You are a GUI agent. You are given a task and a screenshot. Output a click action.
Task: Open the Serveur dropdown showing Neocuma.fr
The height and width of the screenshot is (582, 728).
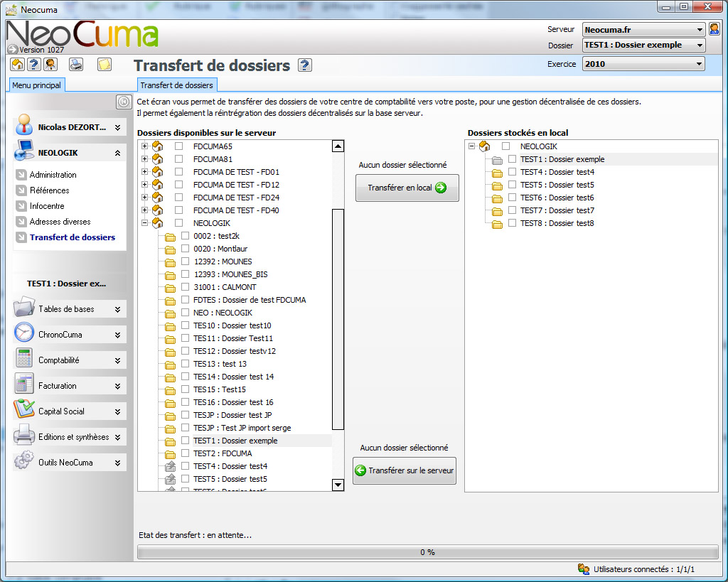click(643, 30)
